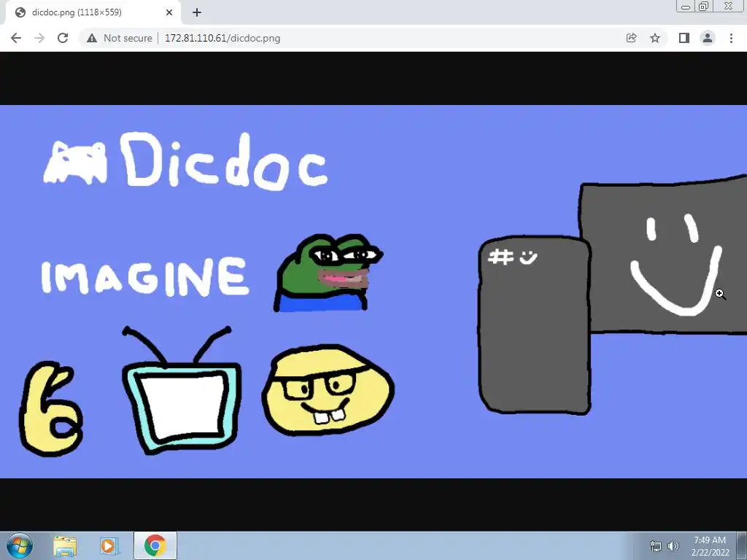The image size is (747, 560).
Task: Open a new tab with plus button
Action: tap(197, 12)
